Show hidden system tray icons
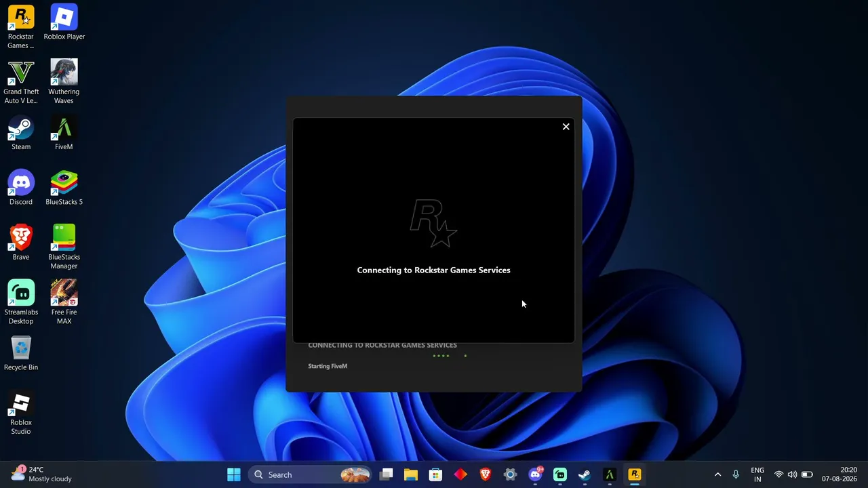The height and width of the screenshot is (488, 868). click(x=717, y=474)
